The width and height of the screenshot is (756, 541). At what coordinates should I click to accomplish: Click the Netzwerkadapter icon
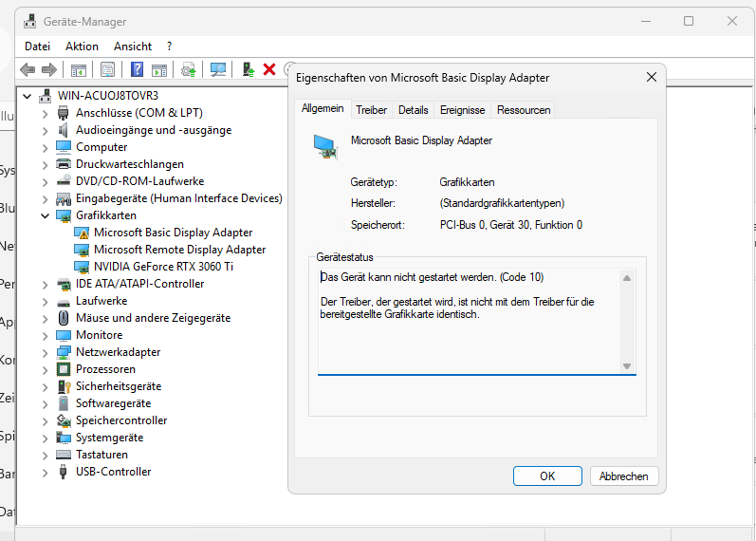tap(64, 352)
